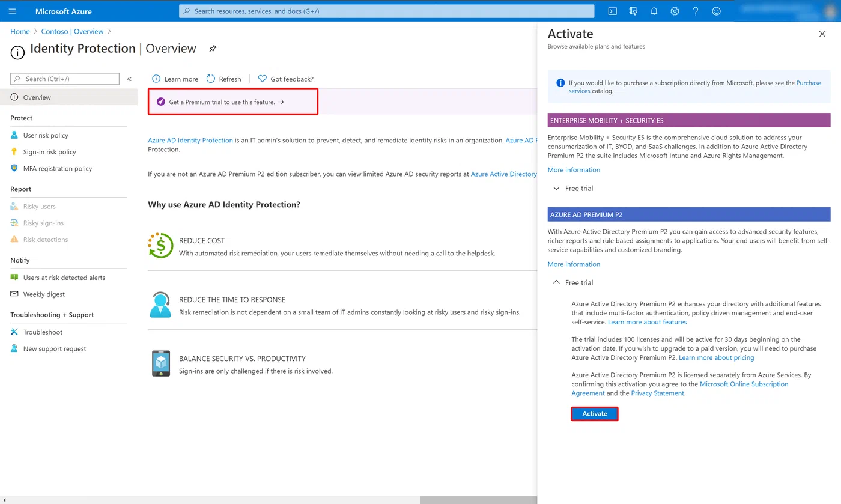Click the horizontal scrollbar at bottom

[x=479, y=500]
